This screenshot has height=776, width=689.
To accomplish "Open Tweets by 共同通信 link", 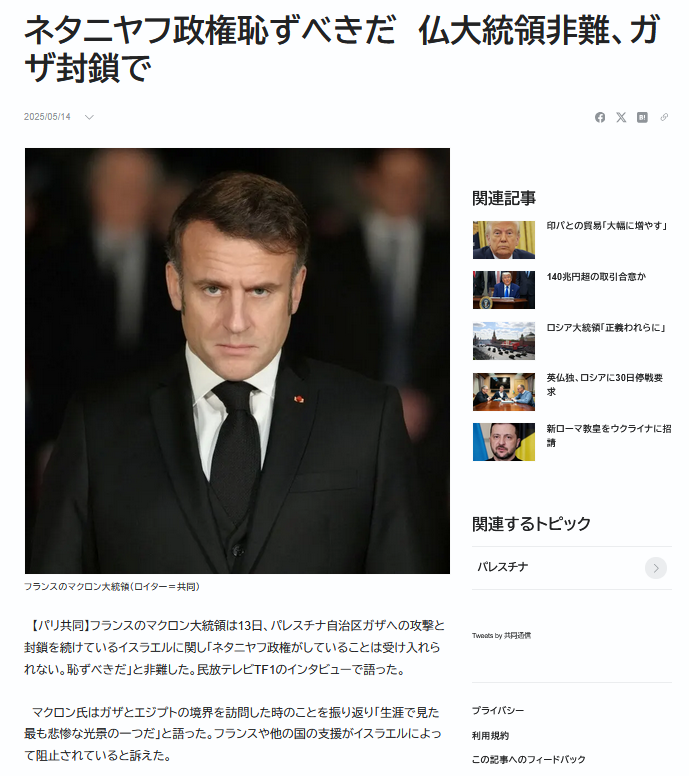I will [x=501, y=635].
